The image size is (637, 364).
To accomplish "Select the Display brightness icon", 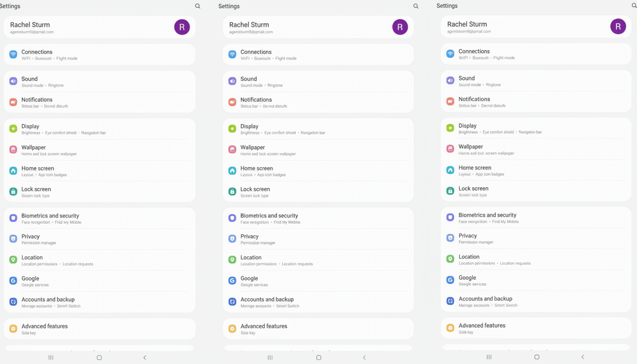I will point(12,128).
